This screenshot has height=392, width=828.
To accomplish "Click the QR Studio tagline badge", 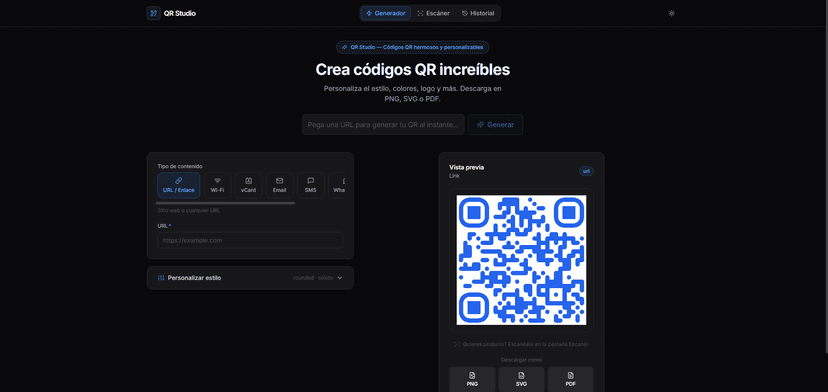I will 413,47.
